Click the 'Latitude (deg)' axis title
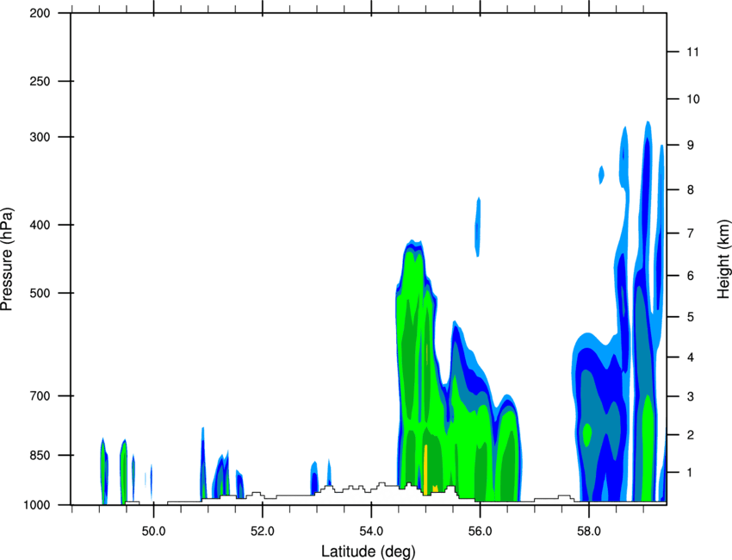Viewport: 732px width, 560px height. [369, 551]
